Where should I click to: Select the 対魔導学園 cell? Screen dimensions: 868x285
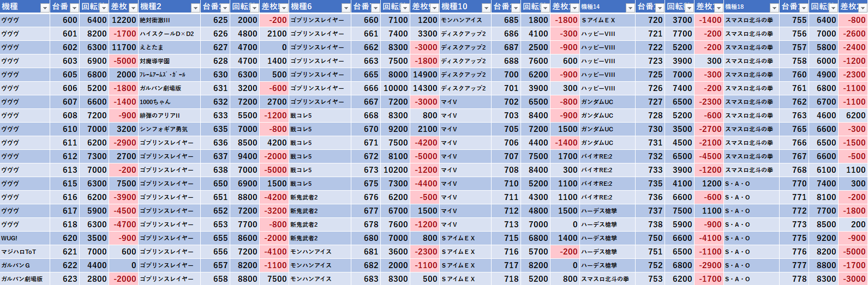pyautogui.click(x=170, y=61)
